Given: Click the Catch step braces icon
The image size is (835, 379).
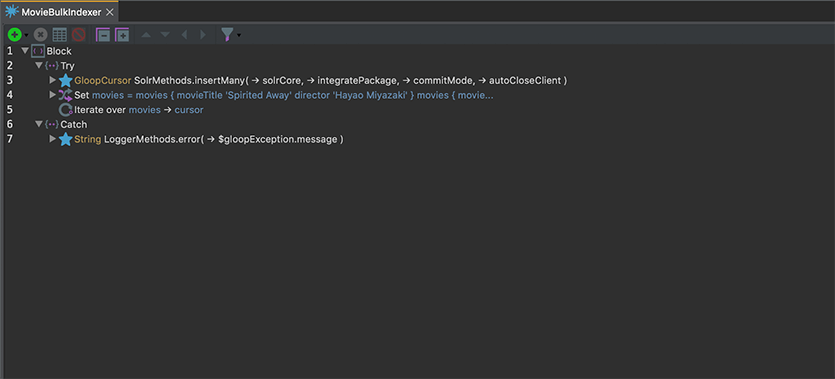Looking at the screenshot, I should (52, 125).
